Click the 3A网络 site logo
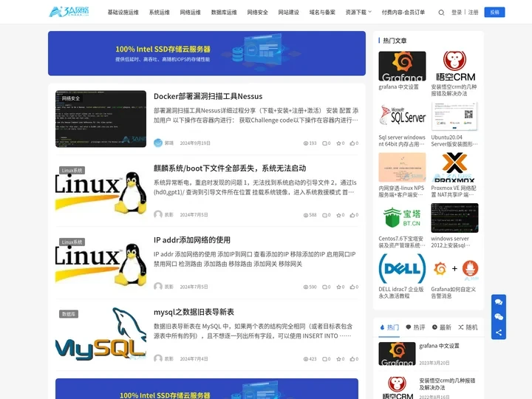 click(69, 12)
